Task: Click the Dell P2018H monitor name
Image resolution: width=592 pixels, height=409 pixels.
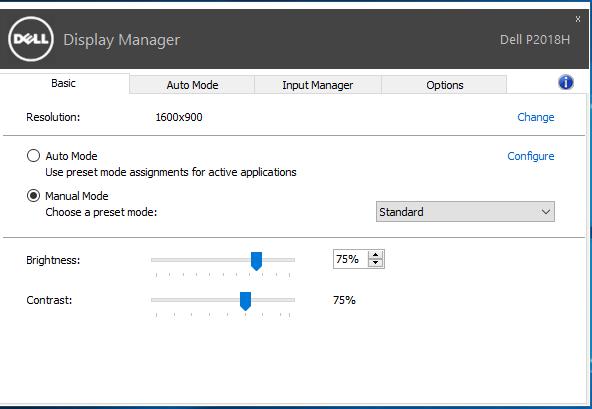Action: click(535, 39)
